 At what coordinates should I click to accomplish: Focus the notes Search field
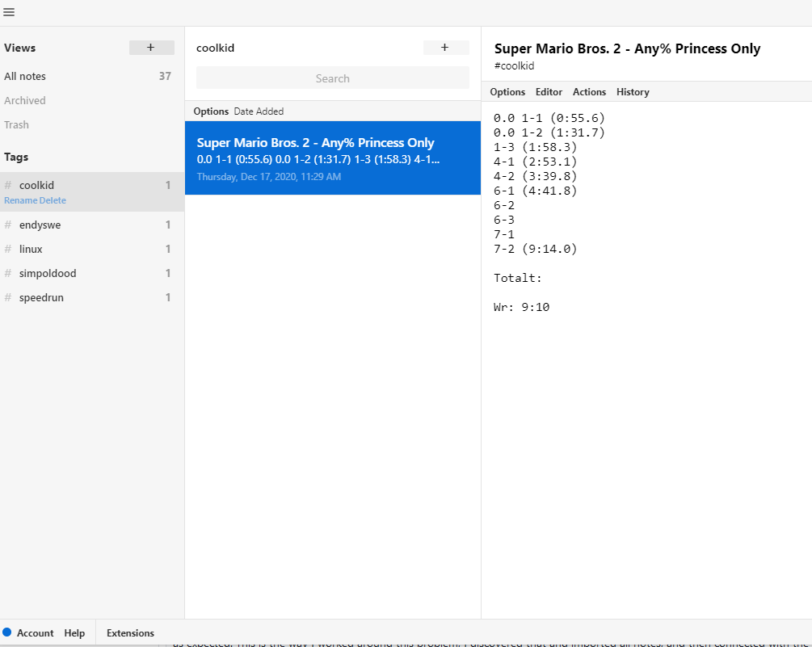[x=332, y=78]
